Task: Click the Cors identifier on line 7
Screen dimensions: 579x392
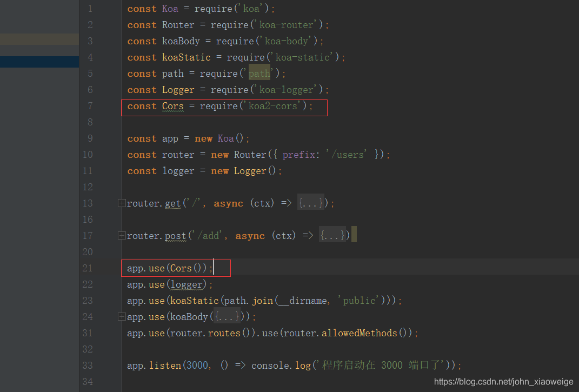Action: [x=172, y=106]
